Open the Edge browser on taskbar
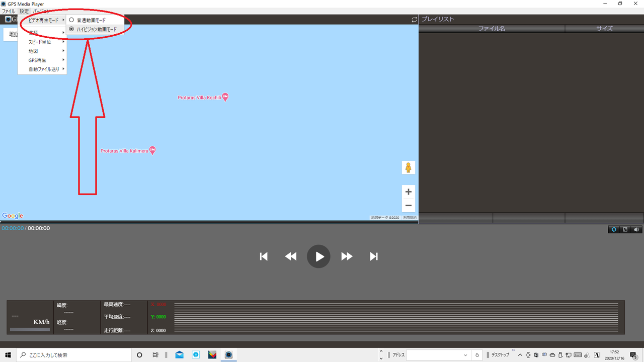 [196, 355]
